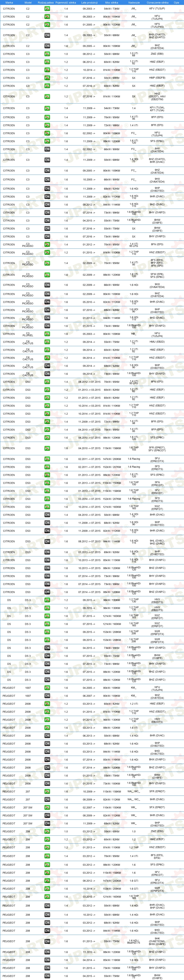Click petrol icon in C3 HMP (EB2FB) row
Image resolution: width=184 pixels, height=980 pixels.
click(47, 78)
